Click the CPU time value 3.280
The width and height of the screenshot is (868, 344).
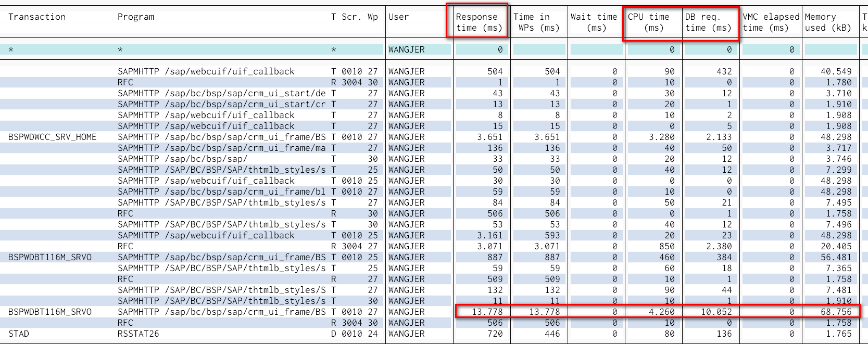coord(661,137)
